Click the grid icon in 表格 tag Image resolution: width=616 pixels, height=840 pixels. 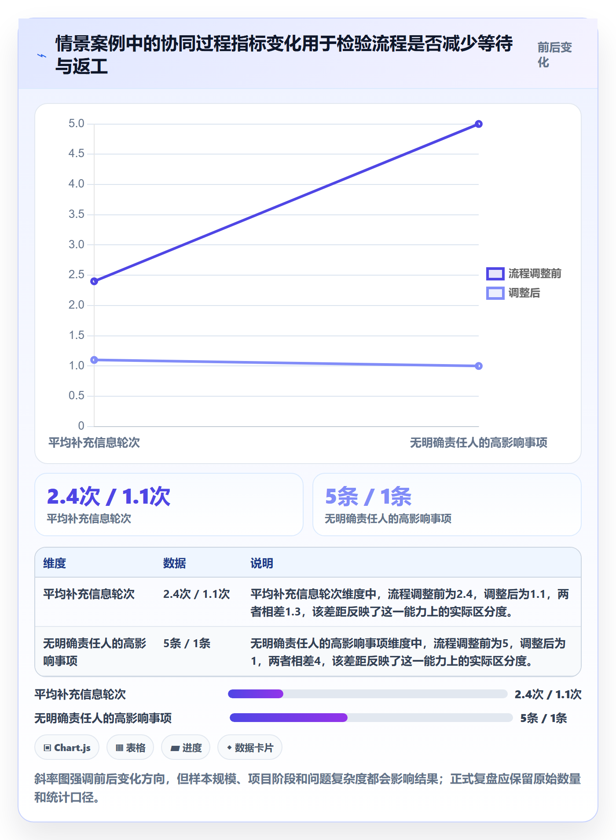pos(120,748)
